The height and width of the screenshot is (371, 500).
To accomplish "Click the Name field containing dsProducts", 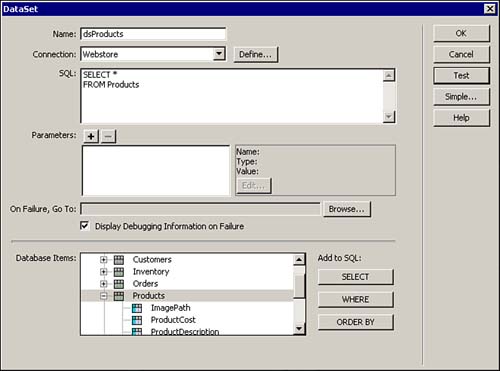I will (x=153, y=34).
